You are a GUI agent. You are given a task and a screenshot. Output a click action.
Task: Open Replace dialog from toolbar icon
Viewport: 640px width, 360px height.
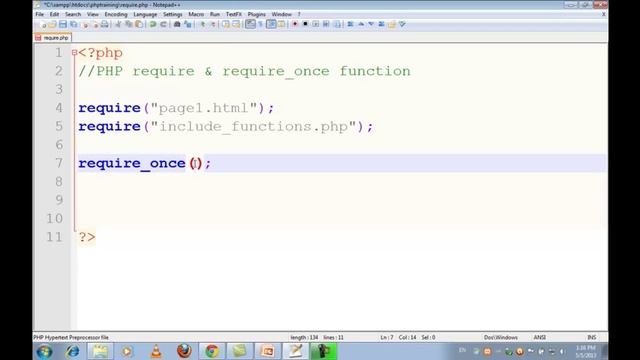188,24
